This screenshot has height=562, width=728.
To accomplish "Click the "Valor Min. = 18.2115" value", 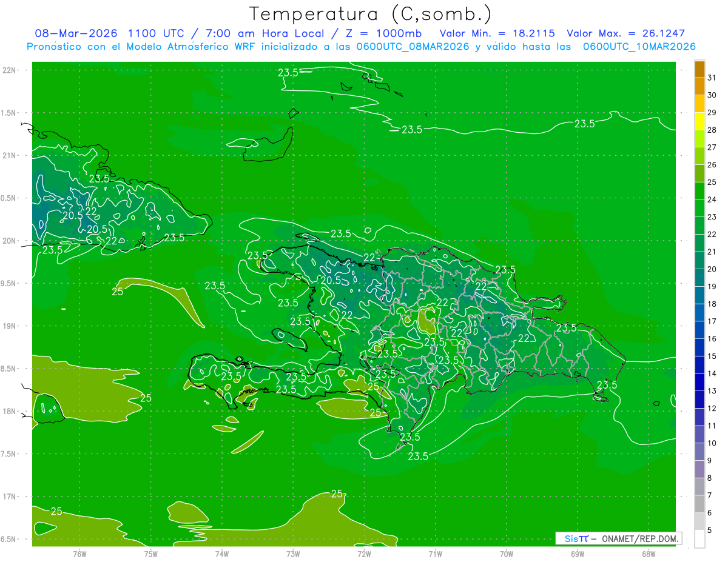I will [x=497, y=33].
